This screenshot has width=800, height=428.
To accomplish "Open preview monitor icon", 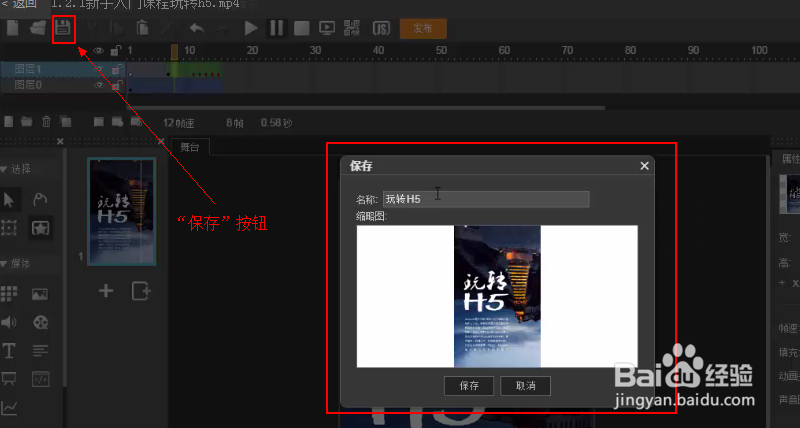I will 327,28.
